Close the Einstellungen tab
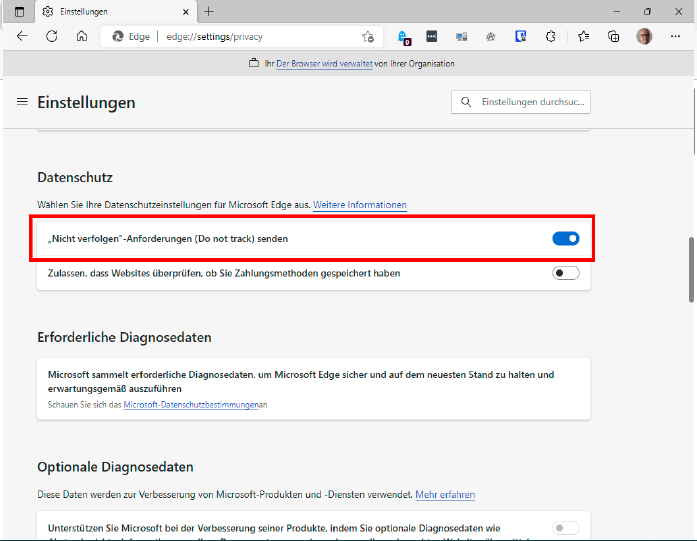The width and height of the screenshot is (697, 541). click(186, 12)
